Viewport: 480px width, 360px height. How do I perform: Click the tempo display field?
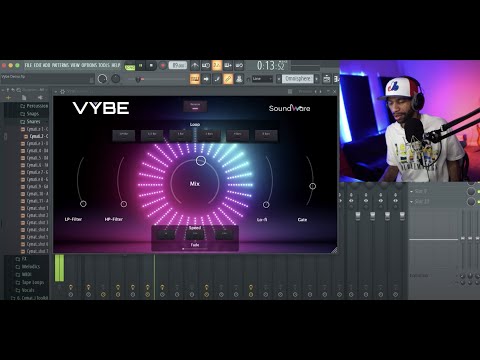click(178, 65)
